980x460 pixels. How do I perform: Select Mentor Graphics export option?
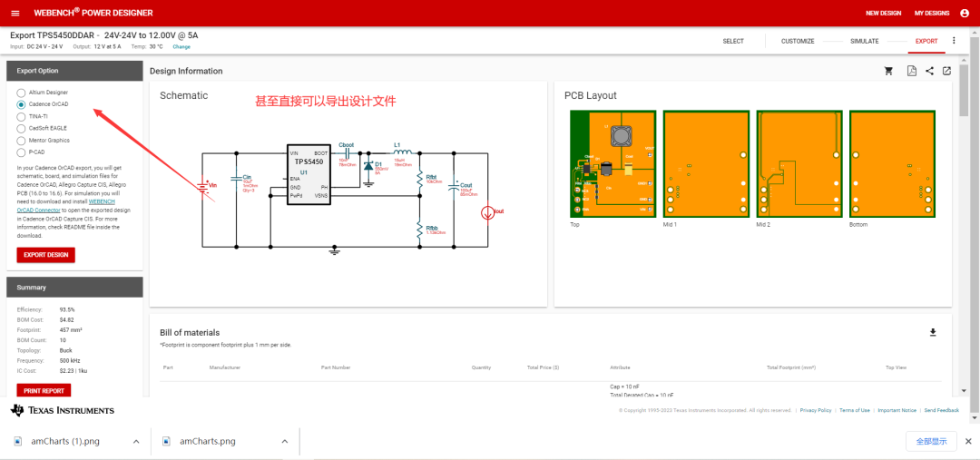tap(21, 141)
